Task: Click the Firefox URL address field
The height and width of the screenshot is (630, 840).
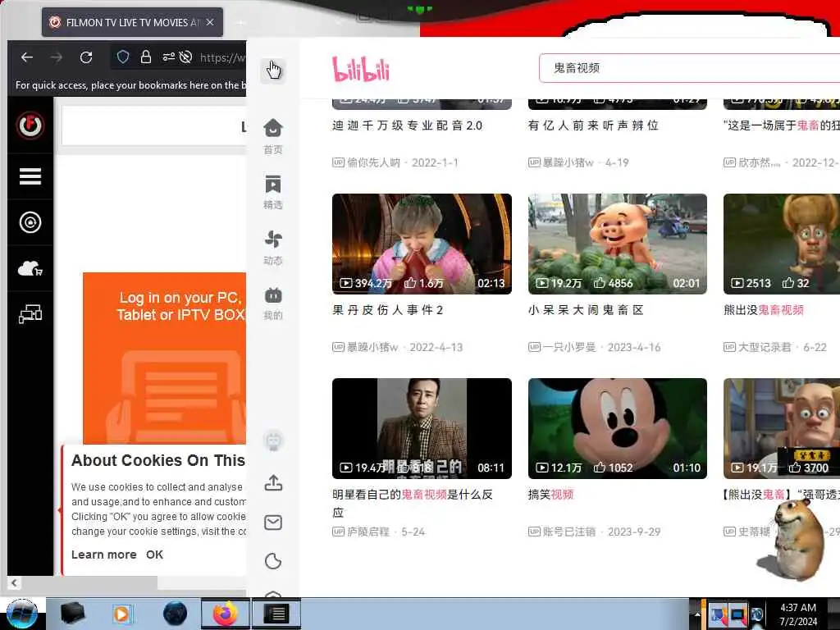Action: [222, 57]
